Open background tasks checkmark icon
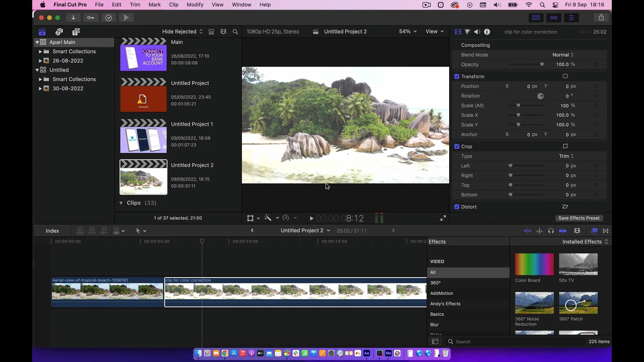 (109, 18)
